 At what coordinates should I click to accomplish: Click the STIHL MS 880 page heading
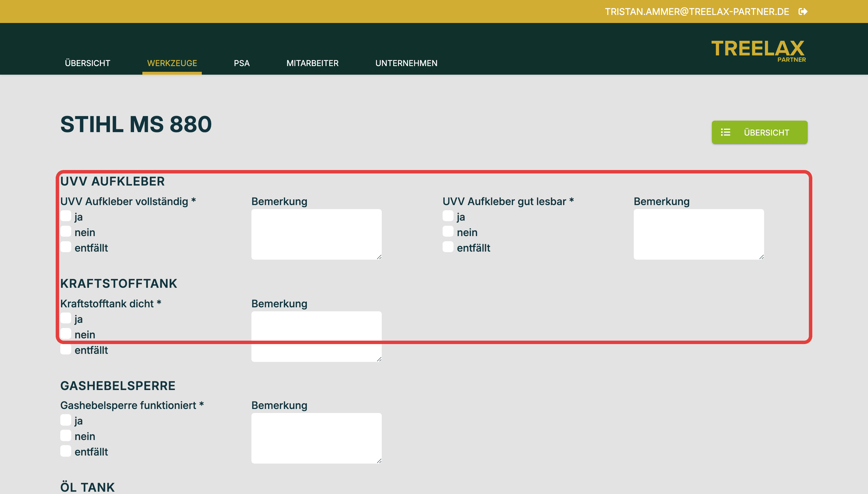[136, 124]
